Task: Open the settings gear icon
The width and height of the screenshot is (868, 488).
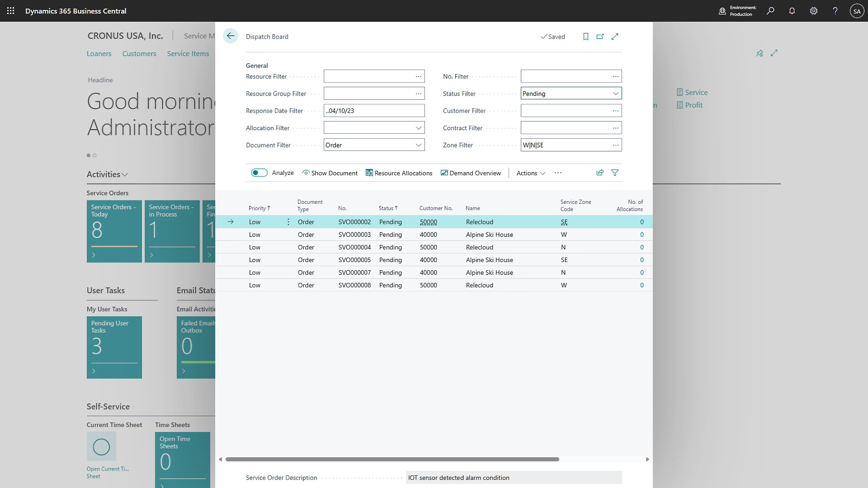Action: tap(813, 11)
